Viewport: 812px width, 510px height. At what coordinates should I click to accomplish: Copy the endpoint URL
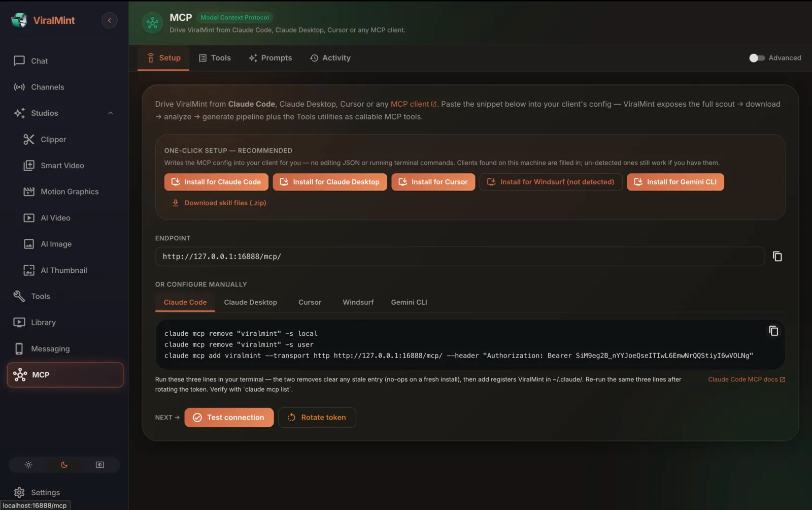click(x=777, y=257)
